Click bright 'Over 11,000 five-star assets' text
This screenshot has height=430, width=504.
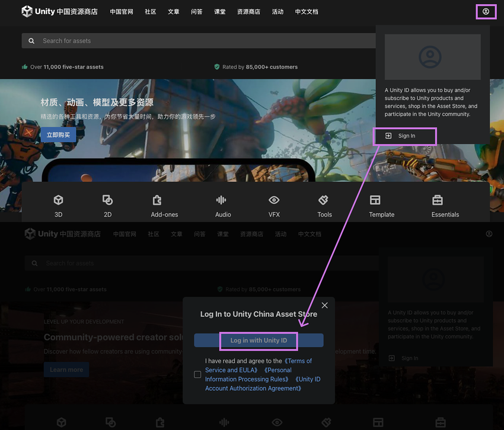pyautogui.click(x=67, y=67)
